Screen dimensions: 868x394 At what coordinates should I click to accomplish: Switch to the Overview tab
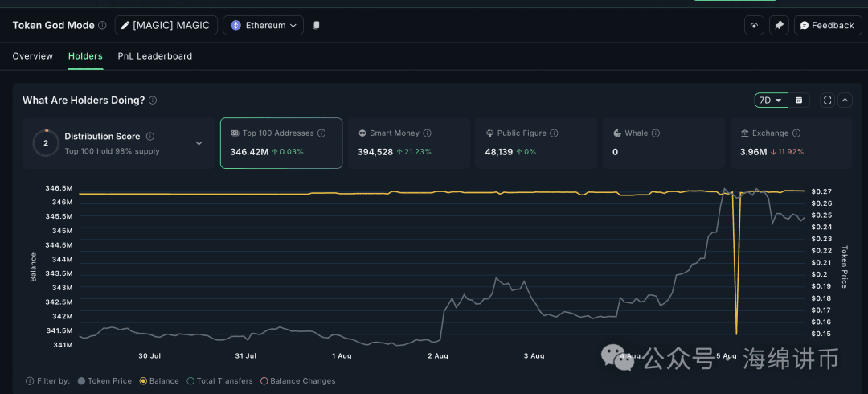click(33, 56)
